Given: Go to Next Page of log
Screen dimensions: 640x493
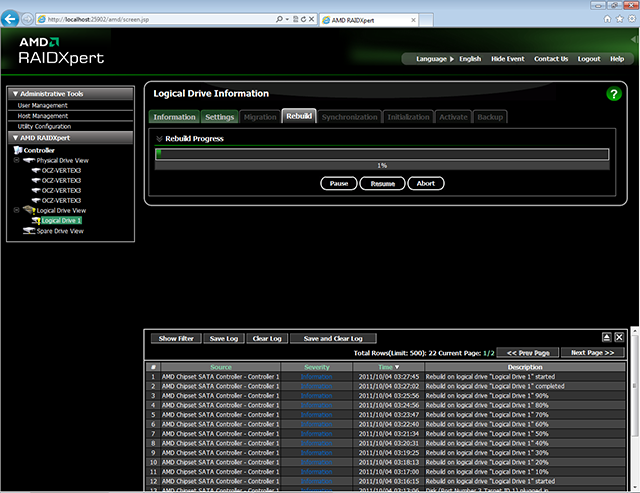Looking at the screenshot, I should point(592,353).
